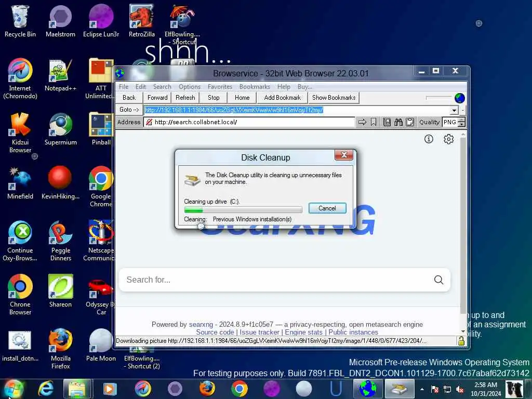Viewport: 532px width, 399px height.
Task: Click the Forward button
Action: (x=157, y=98)
